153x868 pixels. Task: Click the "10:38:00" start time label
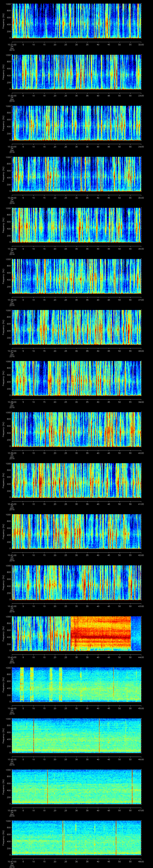(x=12, y=402)
